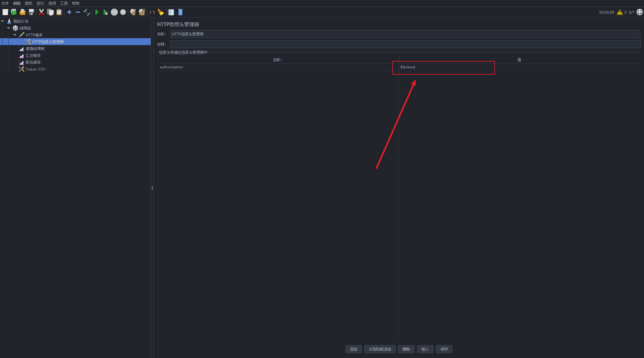Click the panel divider handle dots
This screenshot has width=644, height=358.
pos(152,188)
